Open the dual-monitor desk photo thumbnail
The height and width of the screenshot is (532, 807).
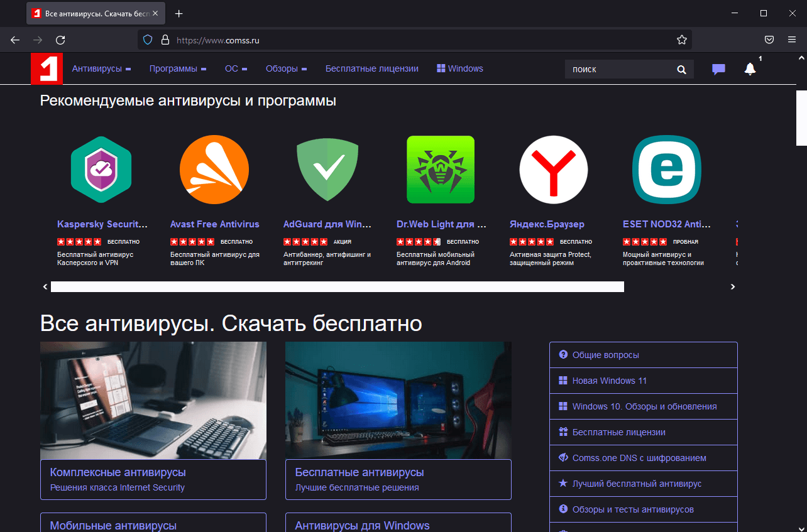click(398, 400)
